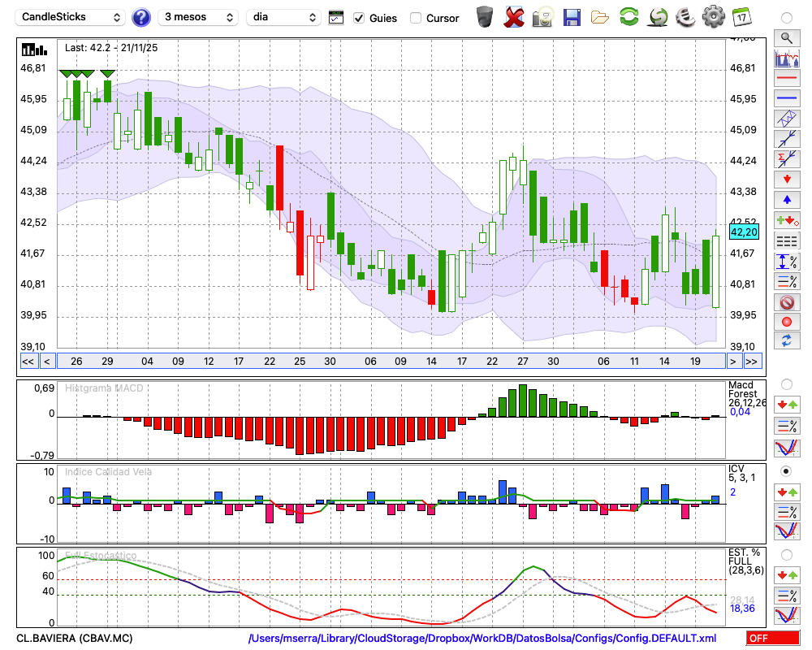Open the CandleSticks chart type dropdown
The image size is (812, 650).
pyautogui.click(x=71, y=17)
